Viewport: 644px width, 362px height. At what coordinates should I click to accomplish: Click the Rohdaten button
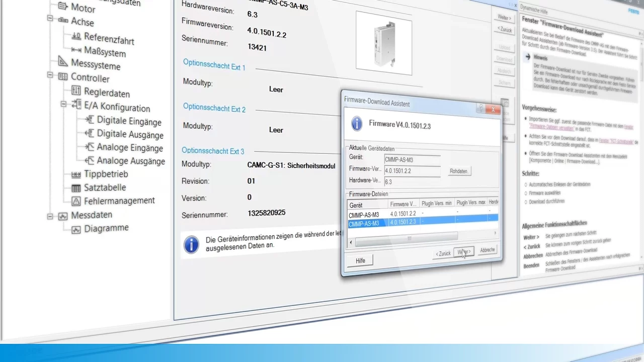pyautogui.click(x=459, y=171)
